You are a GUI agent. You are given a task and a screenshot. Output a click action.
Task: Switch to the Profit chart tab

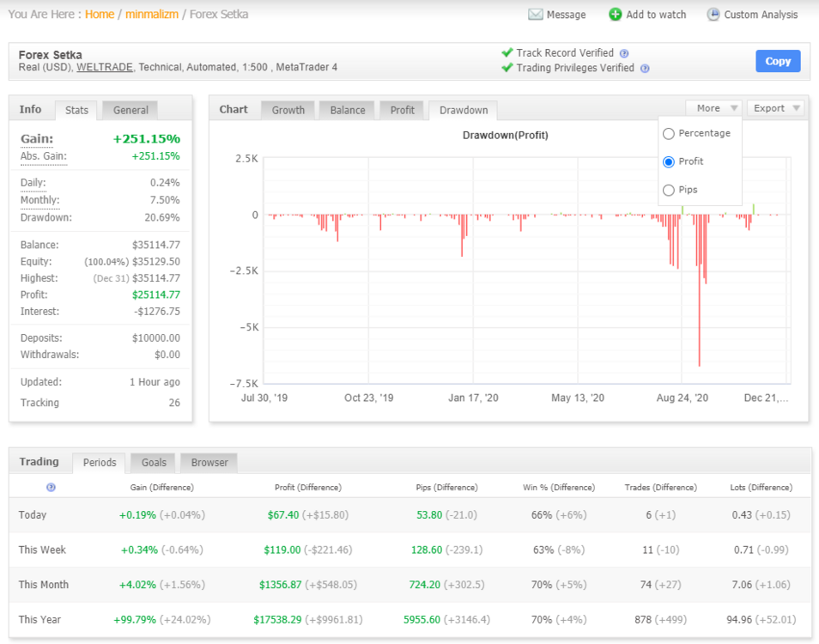402,110
